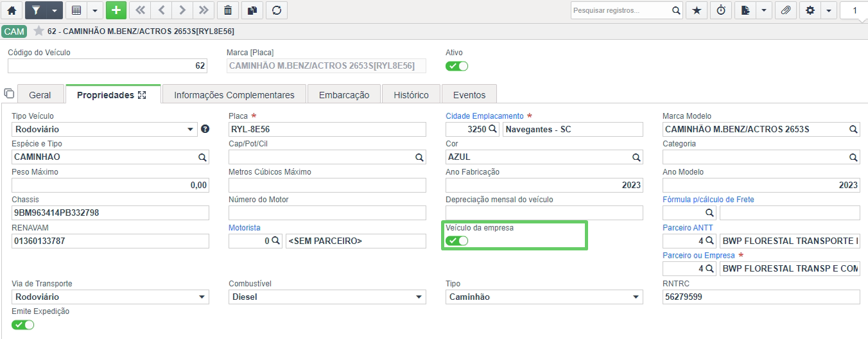
Task: Open the Histórico tab
Action: click(x=411, y=95)
